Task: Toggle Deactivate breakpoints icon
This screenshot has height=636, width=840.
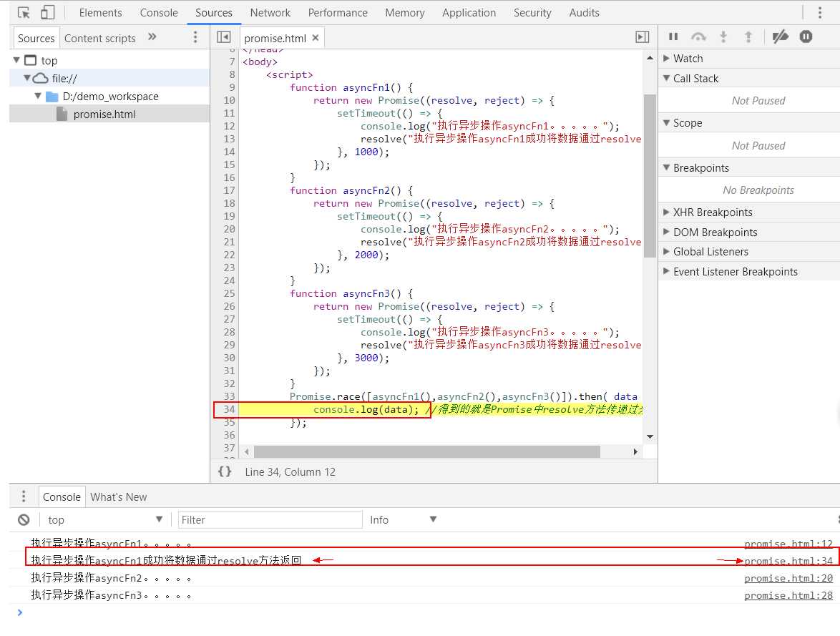Action: [x=780, y=36]
